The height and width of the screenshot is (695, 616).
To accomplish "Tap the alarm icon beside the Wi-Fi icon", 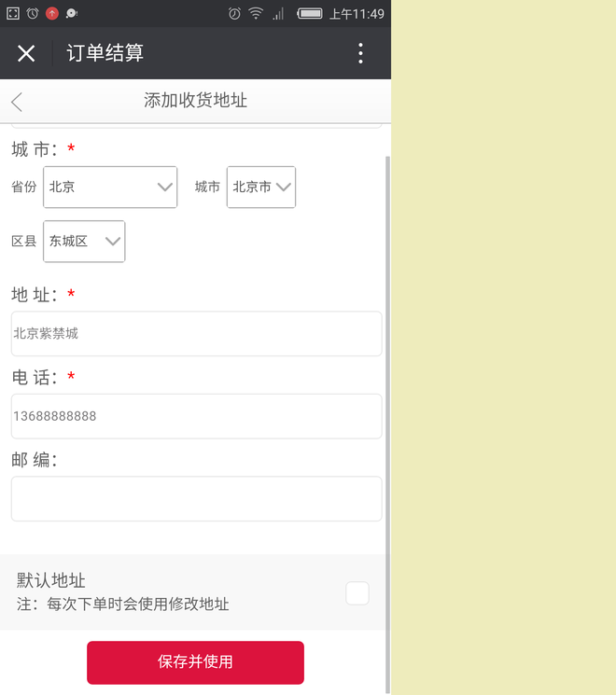I will coord(234,14).
